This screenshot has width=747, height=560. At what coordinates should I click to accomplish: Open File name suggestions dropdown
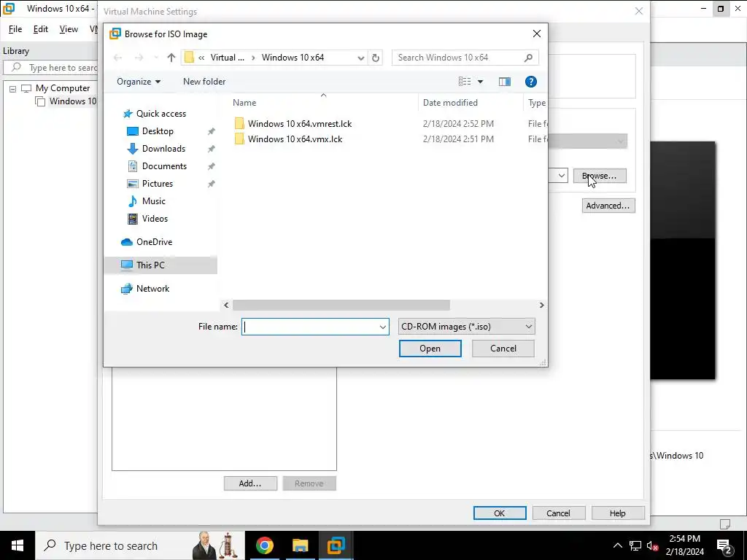pos(382,327)
